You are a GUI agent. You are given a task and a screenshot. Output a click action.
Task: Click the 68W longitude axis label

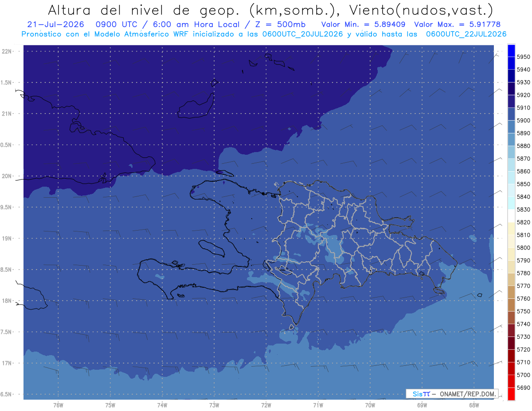473,405
